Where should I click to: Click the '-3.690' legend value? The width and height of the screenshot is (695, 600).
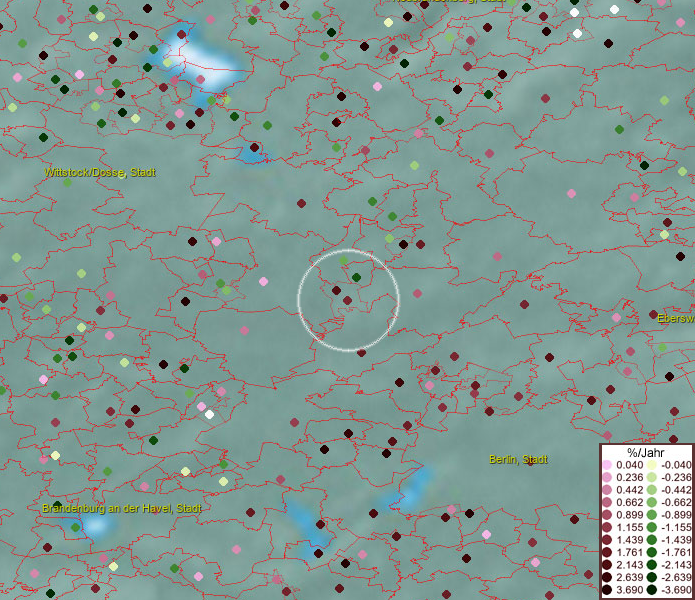tap(676, 590)
